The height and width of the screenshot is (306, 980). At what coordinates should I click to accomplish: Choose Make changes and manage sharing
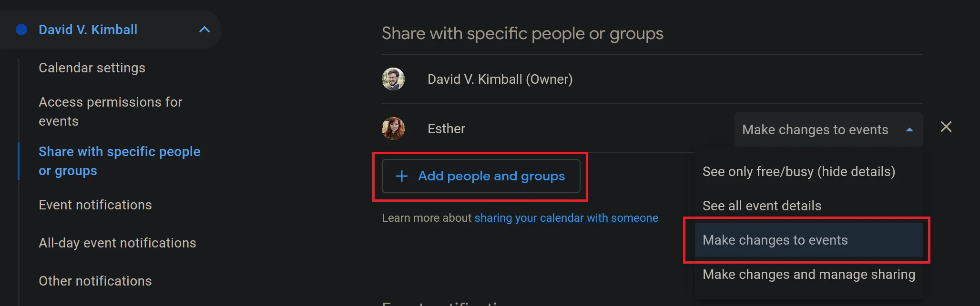click(x=809, y=274)
